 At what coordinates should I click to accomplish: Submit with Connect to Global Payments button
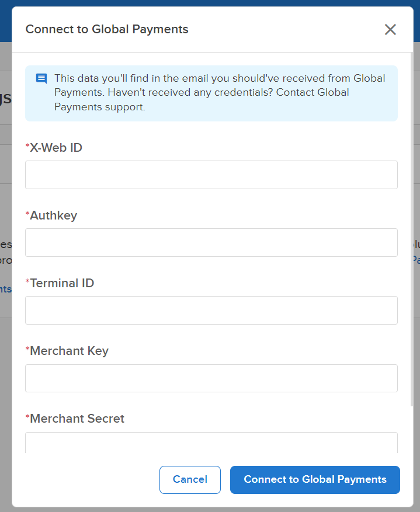pos(315,480)
